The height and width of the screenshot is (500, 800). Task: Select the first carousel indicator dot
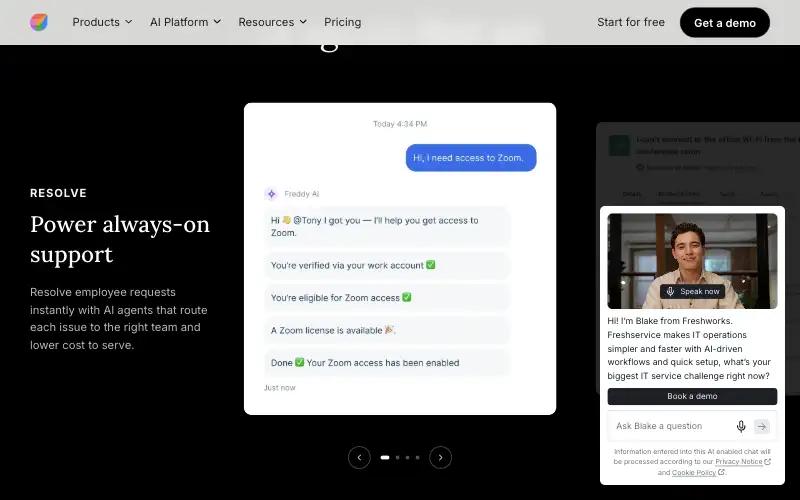385,458
